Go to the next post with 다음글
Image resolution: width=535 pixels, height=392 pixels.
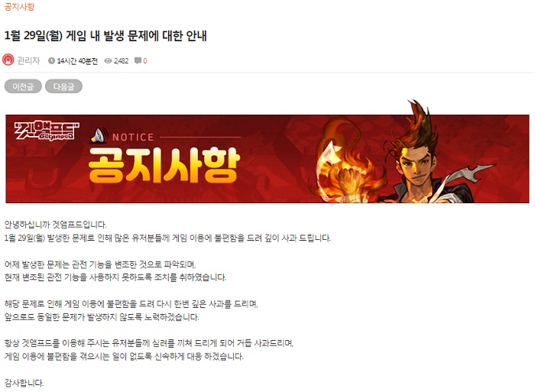pos(63,86)
